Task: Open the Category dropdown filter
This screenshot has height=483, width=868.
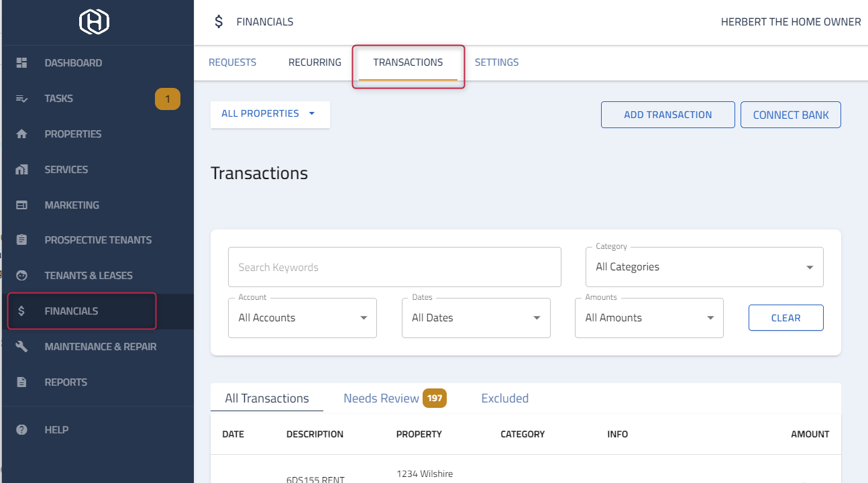Action: pyautogui.click(x=704, y=267)
